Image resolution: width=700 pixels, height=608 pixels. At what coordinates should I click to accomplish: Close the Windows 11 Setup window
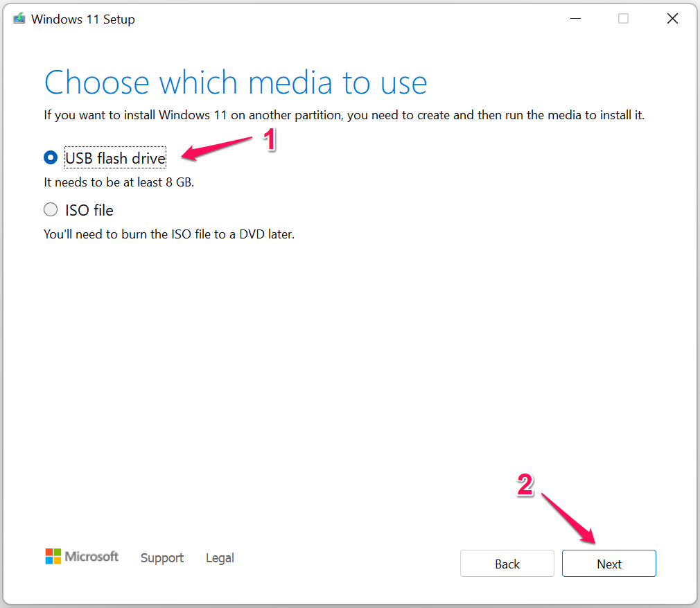(x=672, y=19)
